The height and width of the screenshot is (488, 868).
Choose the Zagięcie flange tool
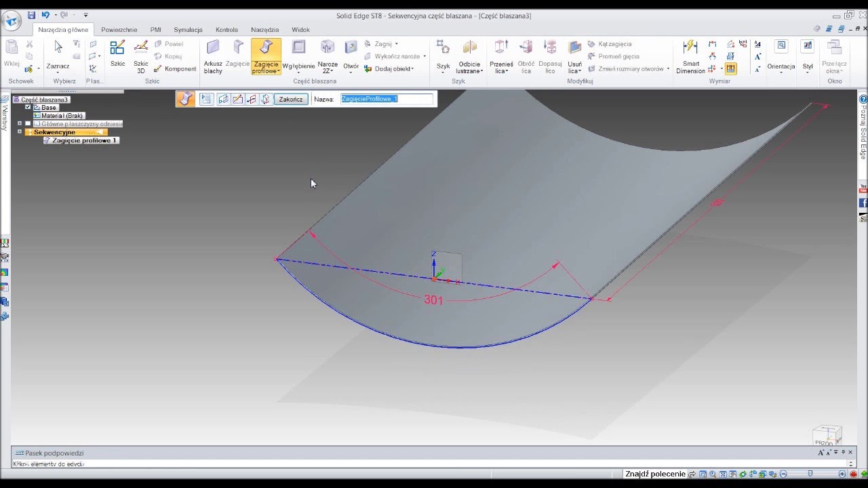[238, 54]
